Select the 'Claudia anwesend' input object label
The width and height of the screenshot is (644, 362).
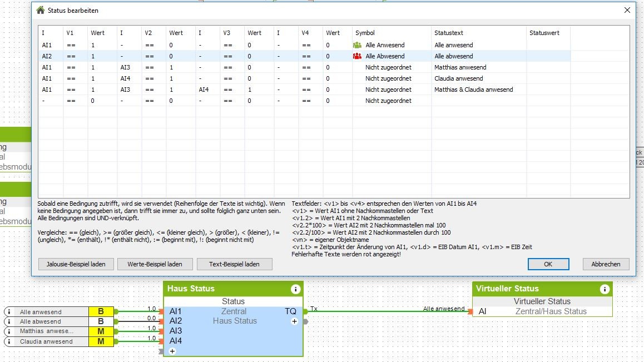click(46, 341)
